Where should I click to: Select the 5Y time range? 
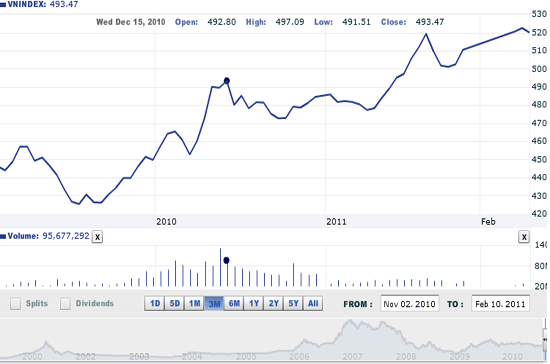pyautogui.click(x=293, y=303)
